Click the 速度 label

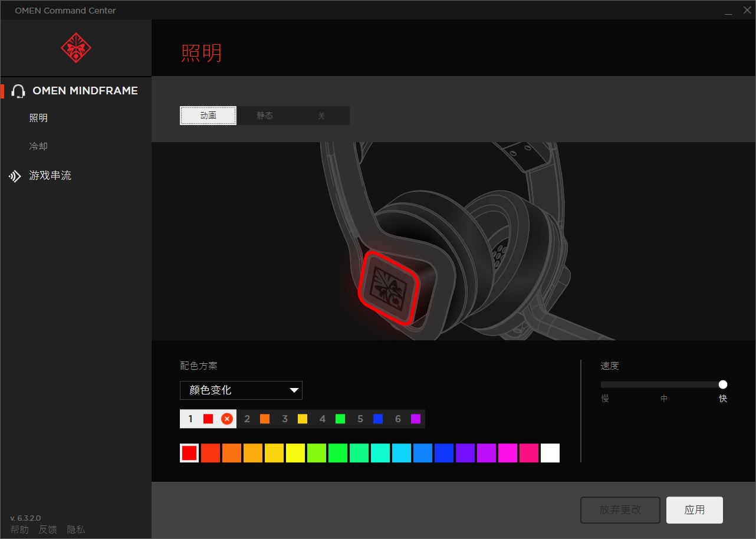click(610, 366)
